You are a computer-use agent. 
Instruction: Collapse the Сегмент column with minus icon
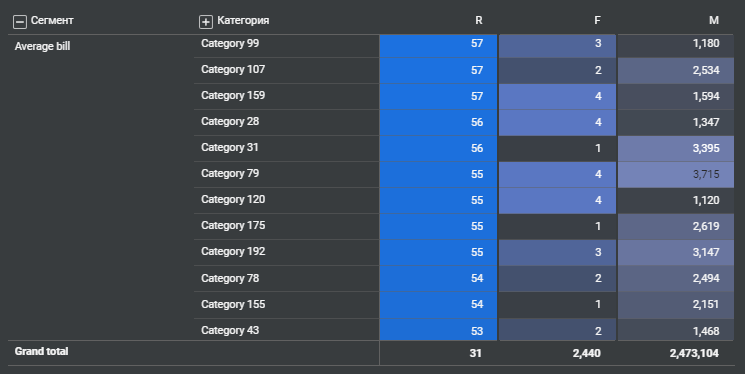(x=19, y=22)
